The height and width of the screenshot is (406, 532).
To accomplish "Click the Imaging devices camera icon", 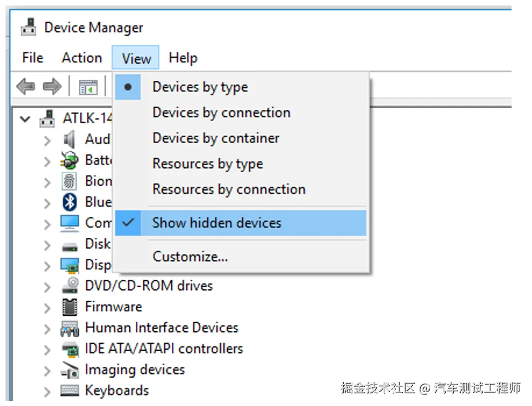I will [70, 370].
